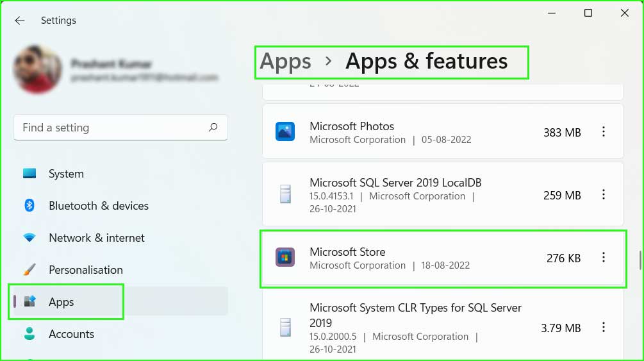644x361 pixels.
Task: Select Microsoft Store name text
Action: coord(347,251)
